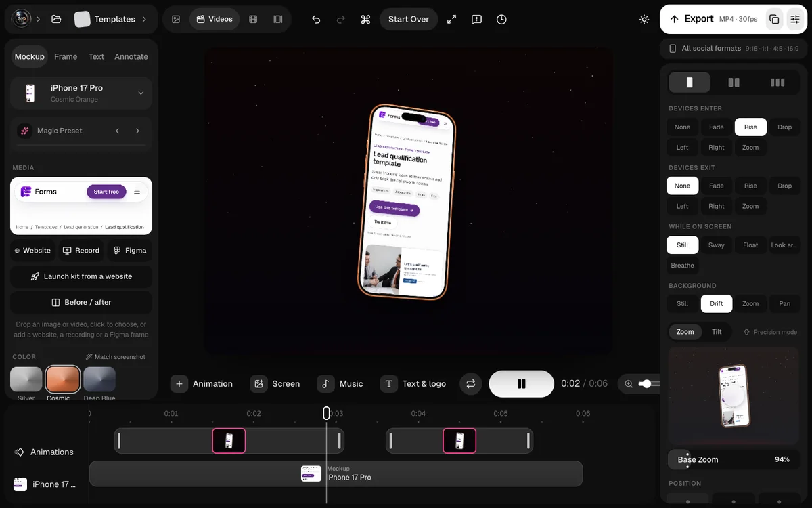Switch to the Text tab
This screenshot has height=508, width=812.
[96, 56]
